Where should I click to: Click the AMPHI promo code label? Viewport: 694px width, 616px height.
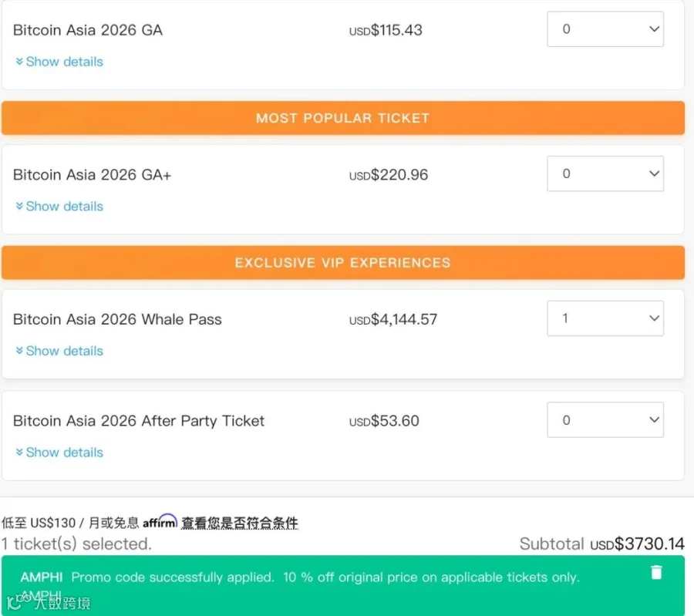pos(42,577)
